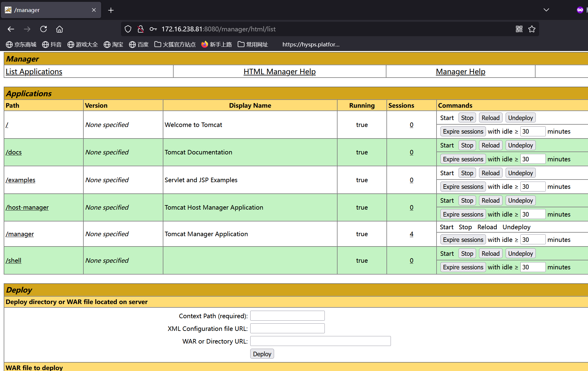The width and height of the screenshot is (588, 371).
Task: Reload the page with refresh icon
Action: pos(43,29)
